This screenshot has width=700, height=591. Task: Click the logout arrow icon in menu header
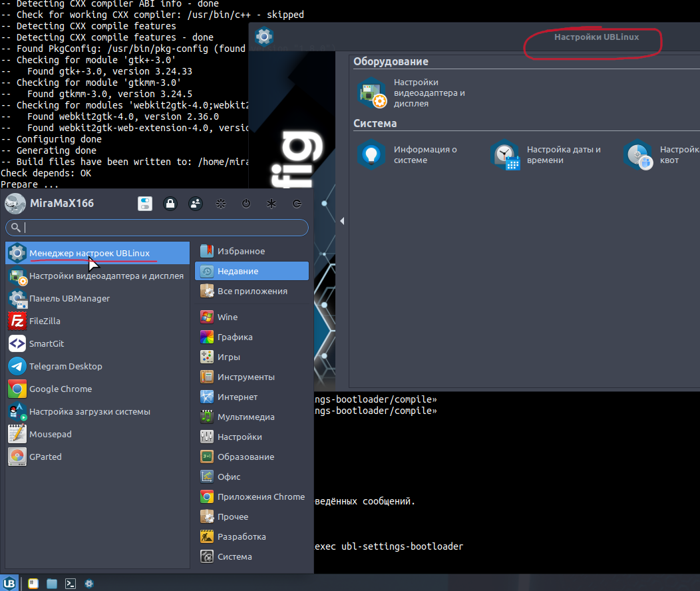coord(297,204)
